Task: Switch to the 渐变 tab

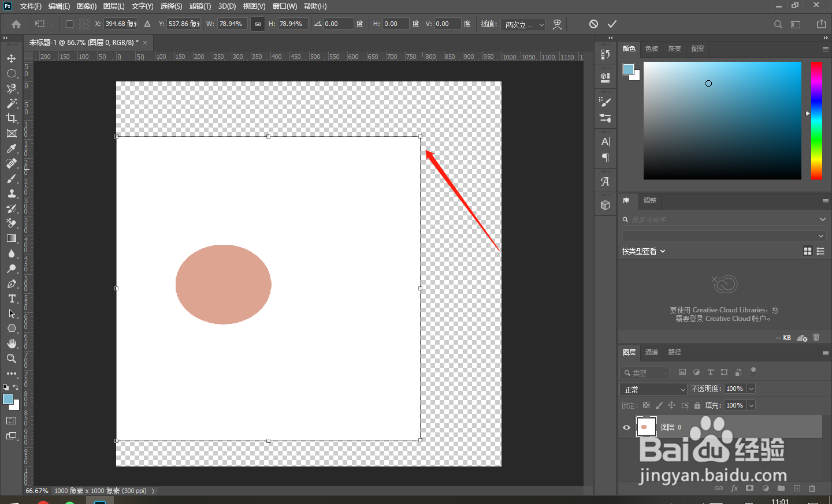Action: (x=675, y=49)
